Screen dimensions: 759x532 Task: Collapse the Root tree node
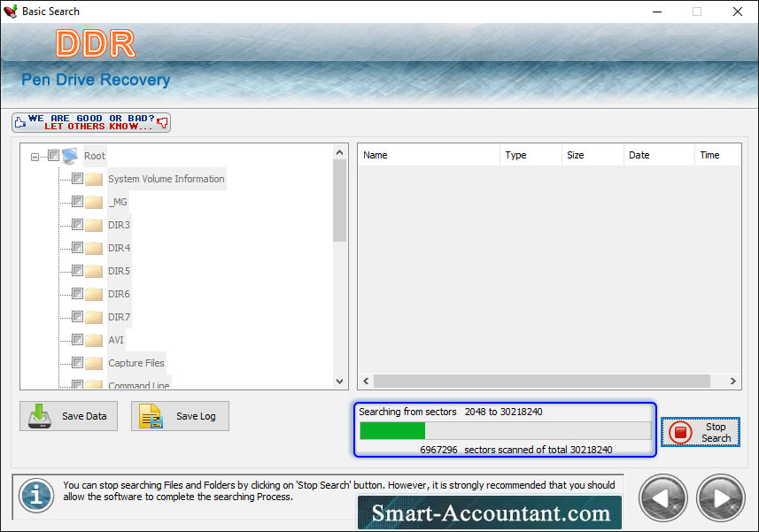35,157
